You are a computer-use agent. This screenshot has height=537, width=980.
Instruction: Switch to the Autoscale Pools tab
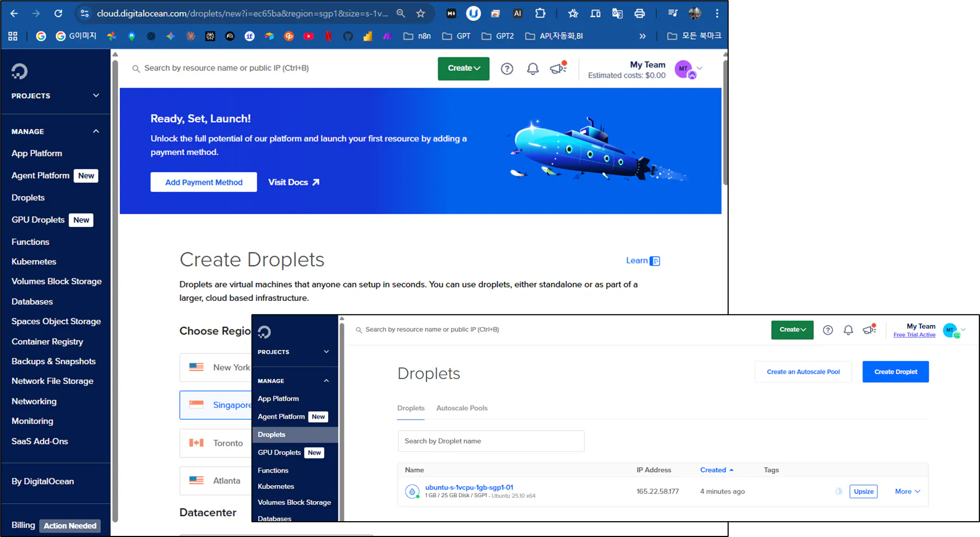pyautogui.click(x=462, y=408)
